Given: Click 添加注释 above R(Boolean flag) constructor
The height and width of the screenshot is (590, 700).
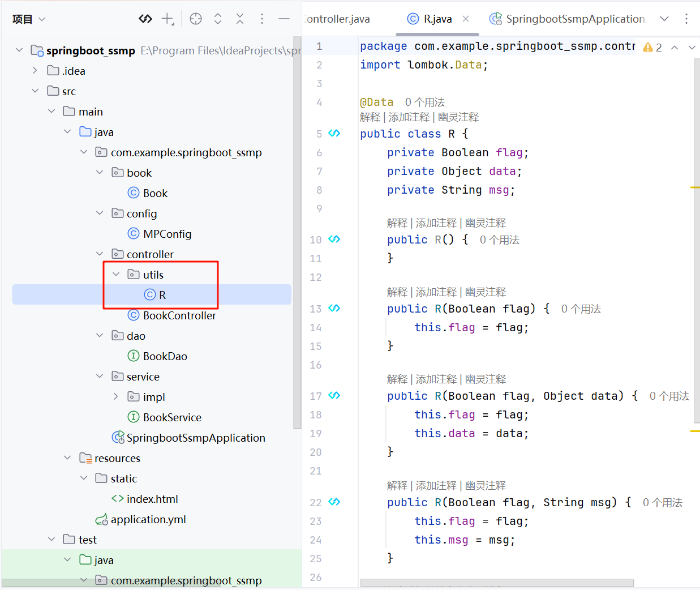Looking at the screenshot, I should (436, 292).
